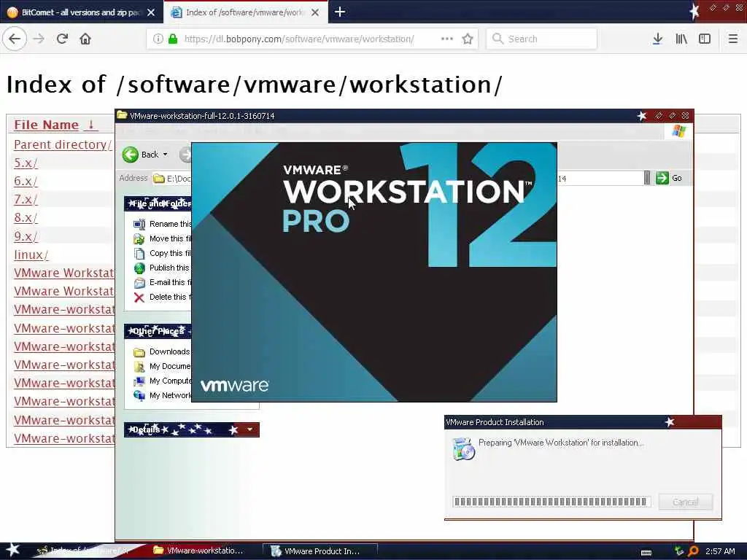Reload the page in Firefox
747x560 pixels.
tap(63, 39)
